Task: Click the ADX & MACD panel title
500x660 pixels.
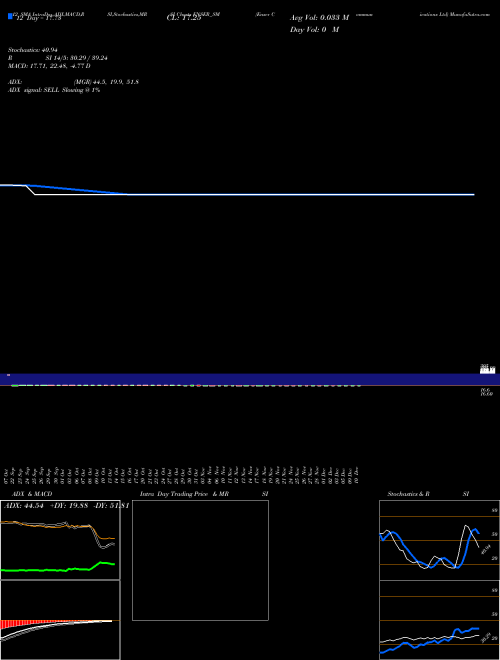Action: pyautogui.click(x=32, y=494)
